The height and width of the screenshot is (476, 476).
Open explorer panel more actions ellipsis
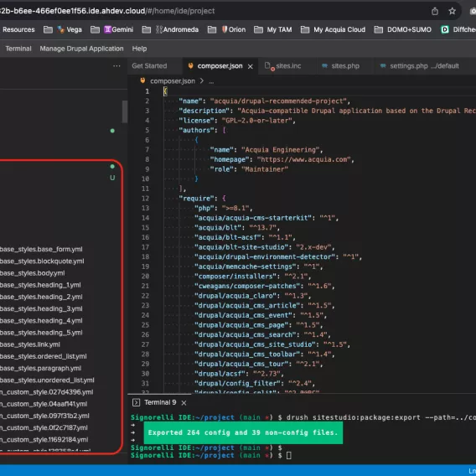(x=116, y=66)
